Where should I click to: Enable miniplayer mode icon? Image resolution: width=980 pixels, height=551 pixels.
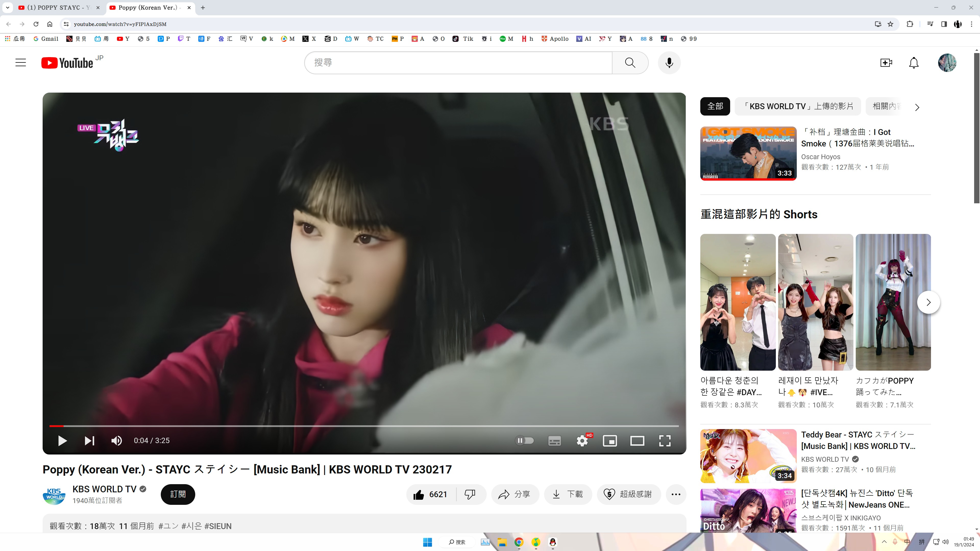(x=610, y=441)
